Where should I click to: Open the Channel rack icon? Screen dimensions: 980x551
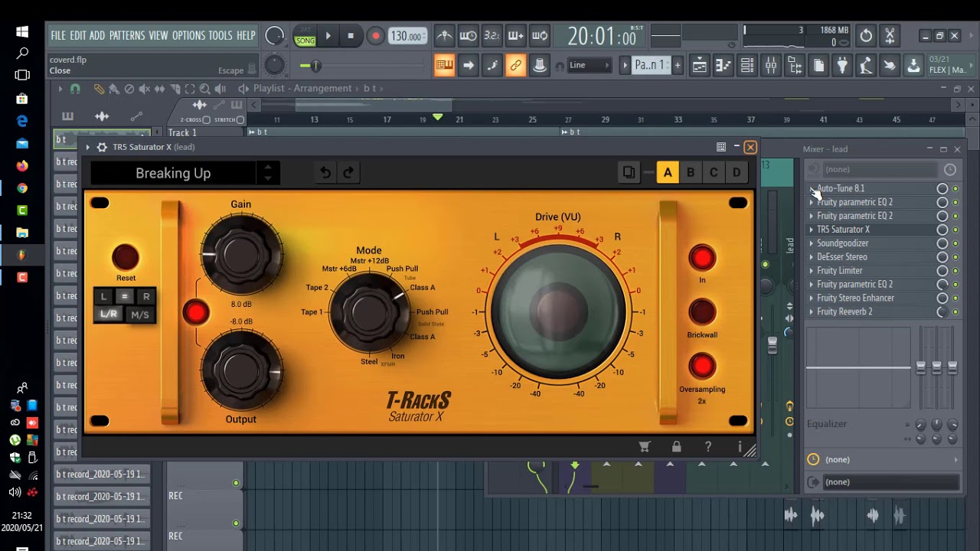[x=746, y=66]
